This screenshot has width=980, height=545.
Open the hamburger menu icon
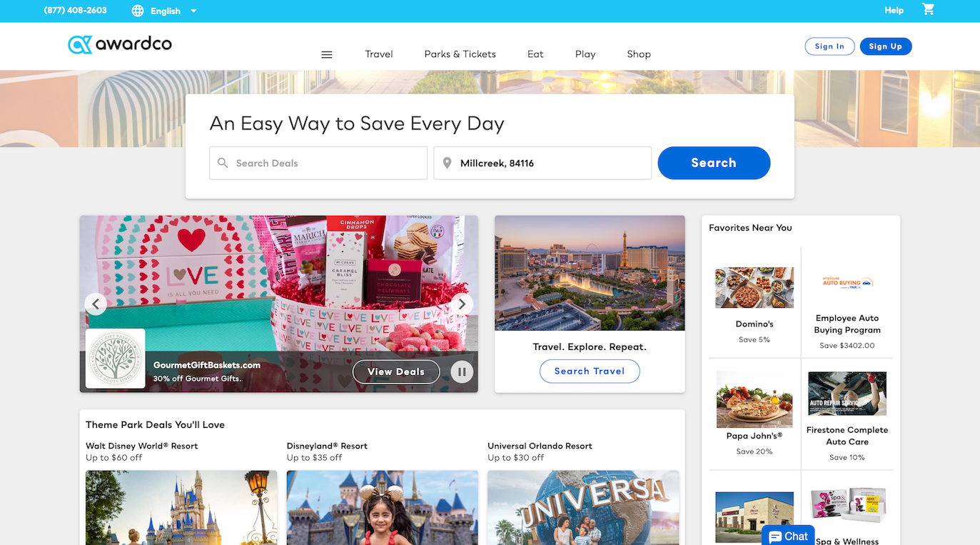pos(327,54)
